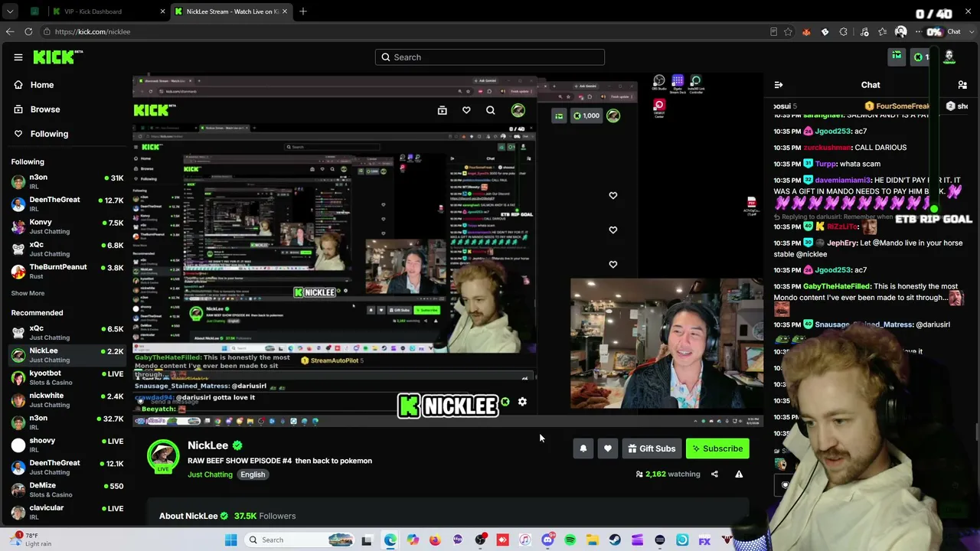The height and width of the screenshot is (551, 980).
Task: Open the weather widget showing Light rain
Action: click(x=31, y=540)
